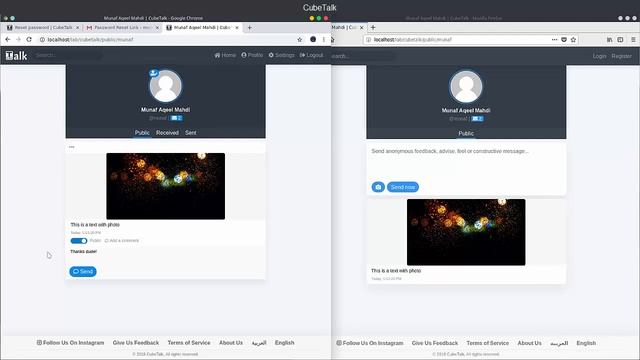This screenshot has width=640, height=360.
Task: Click Register in the Firefox CubeTalk navbar
Action: 622,56
